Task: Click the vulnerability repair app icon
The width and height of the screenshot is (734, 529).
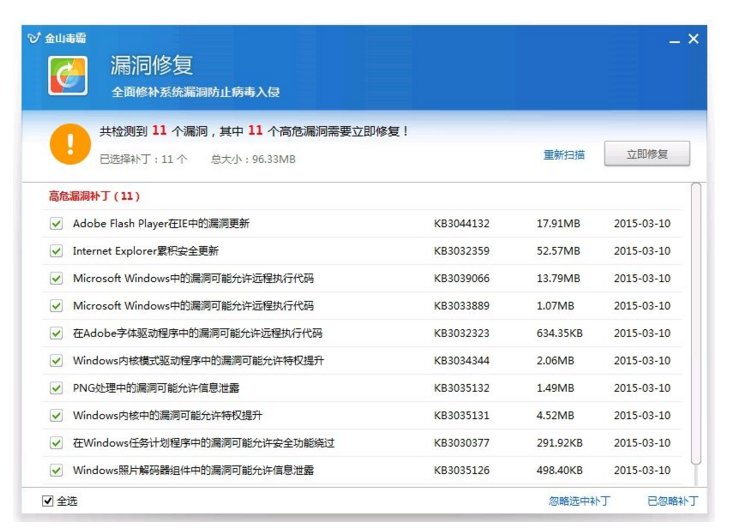Action: pos(68,75)
